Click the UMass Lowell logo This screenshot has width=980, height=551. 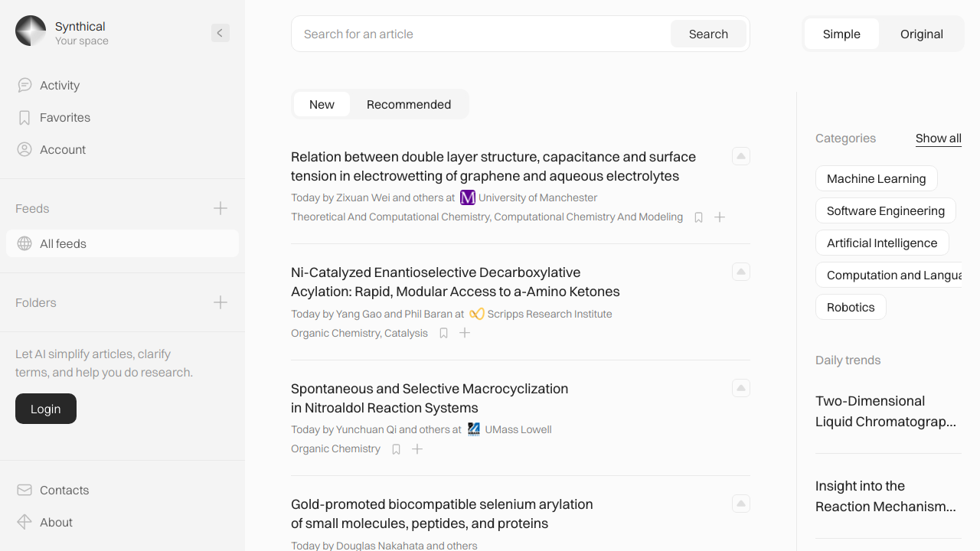(474, 429)
